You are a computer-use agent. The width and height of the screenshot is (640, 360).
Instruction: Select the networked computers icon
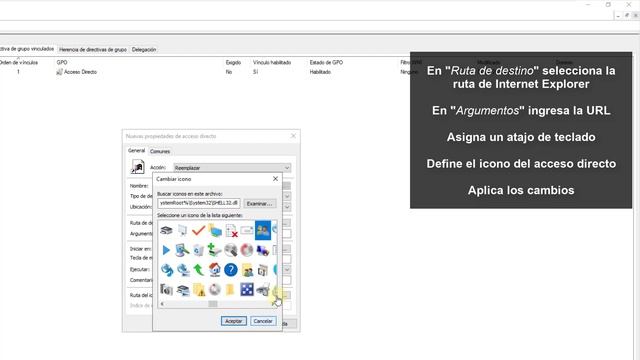[x=262, y=250]
